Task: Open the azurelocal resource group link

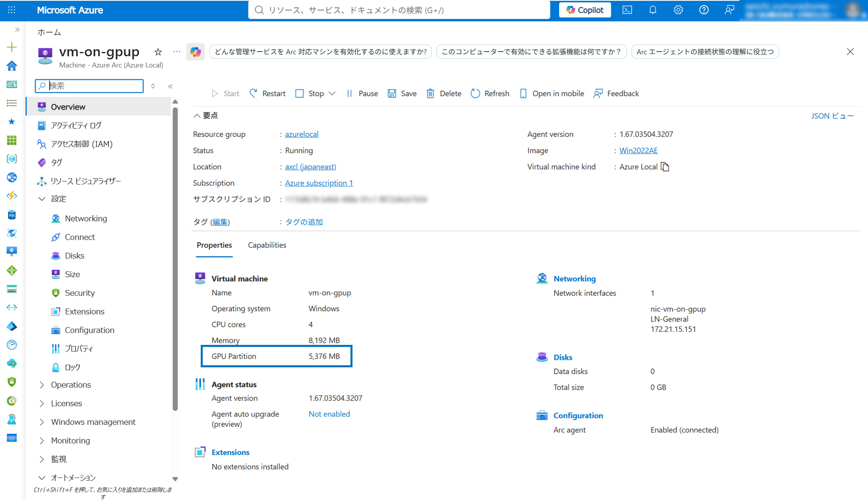Action: tap(301, 134)
